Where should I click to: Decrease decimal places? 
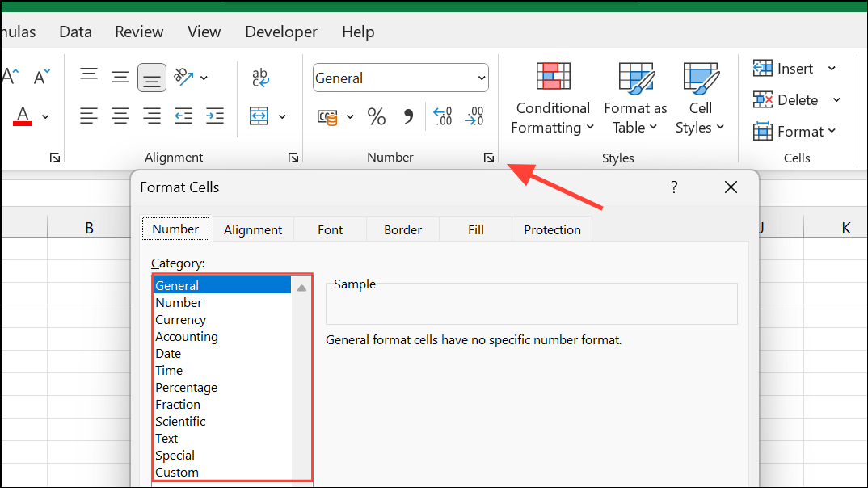coord(474,116)
